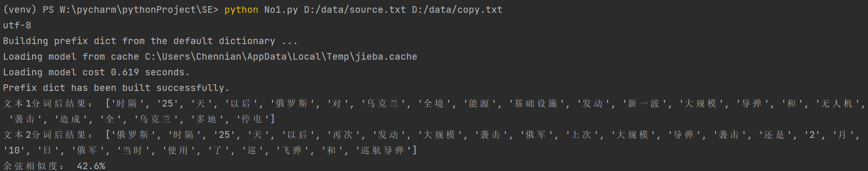Image resolution: width=868 pixels, height=171 pixels.
Task: Click D:/data/copy.txt argument
Action: pyautogui.click(x=457, y=10)
